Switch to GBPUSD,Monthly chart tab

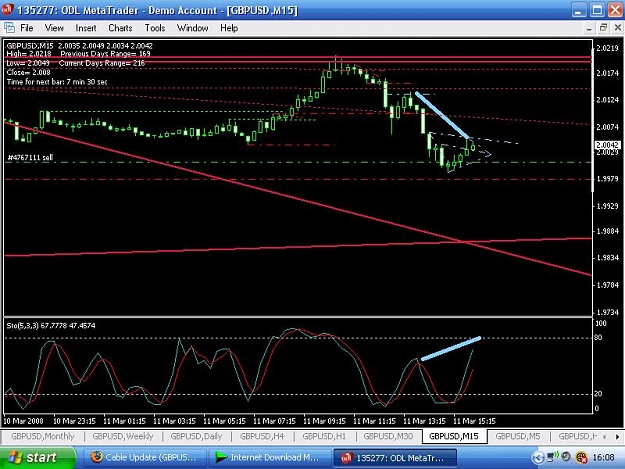point(43,436)
